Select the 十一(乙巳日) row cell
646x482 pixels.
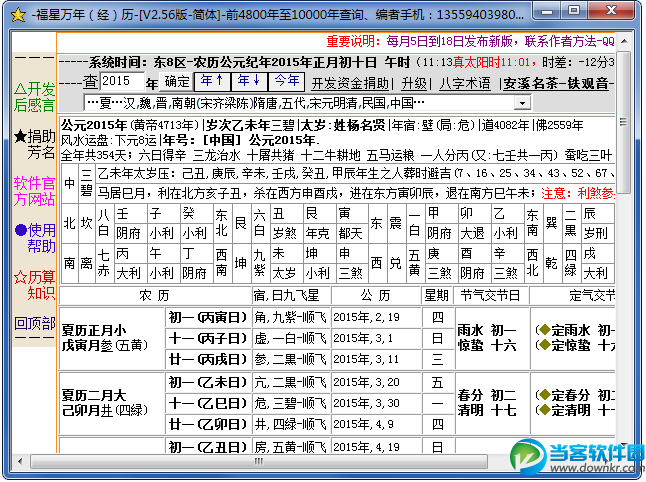pos(208,403)
